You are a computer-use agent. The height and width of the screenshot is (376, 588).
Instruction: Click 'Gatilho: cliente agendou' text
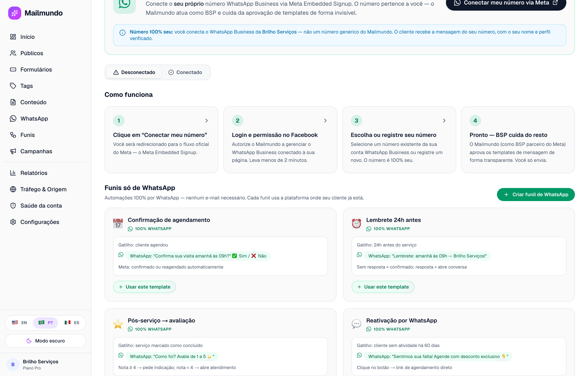[x=143, y=245]
